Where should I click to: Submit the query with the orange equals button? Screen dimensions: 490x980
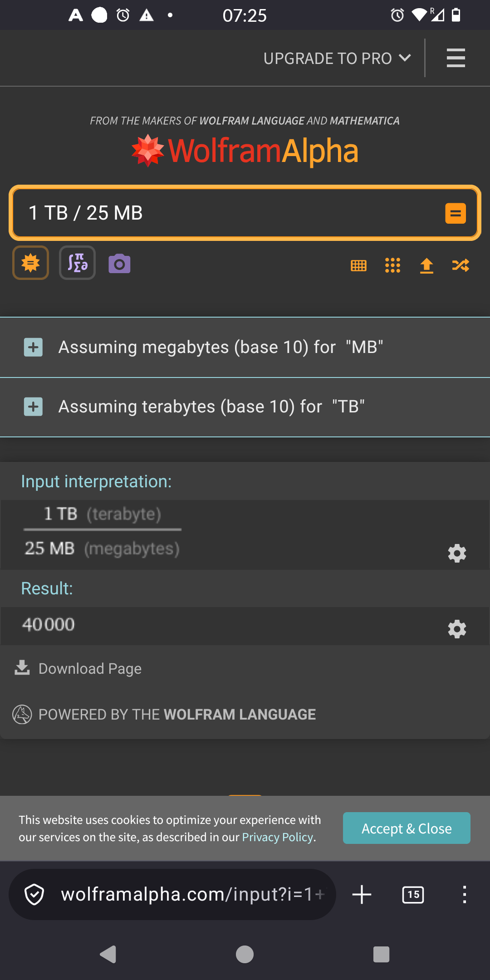pos(456,213)
